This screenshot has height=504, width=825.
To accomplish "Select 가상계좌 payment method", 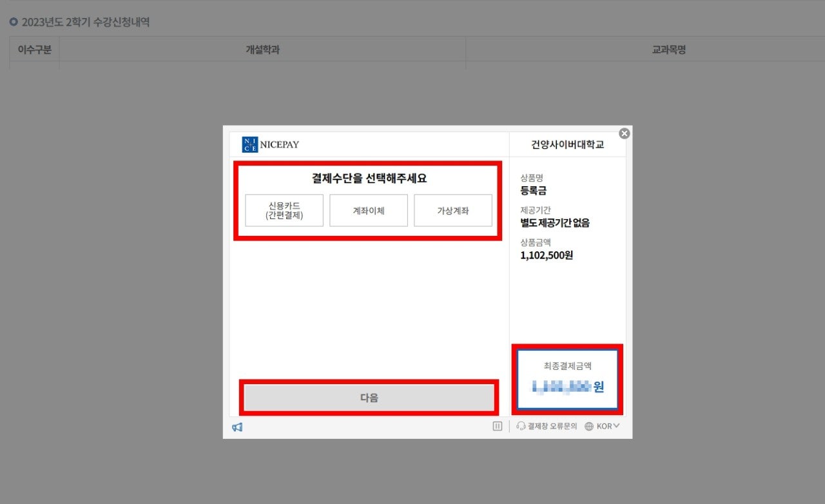I will (453, 211).
